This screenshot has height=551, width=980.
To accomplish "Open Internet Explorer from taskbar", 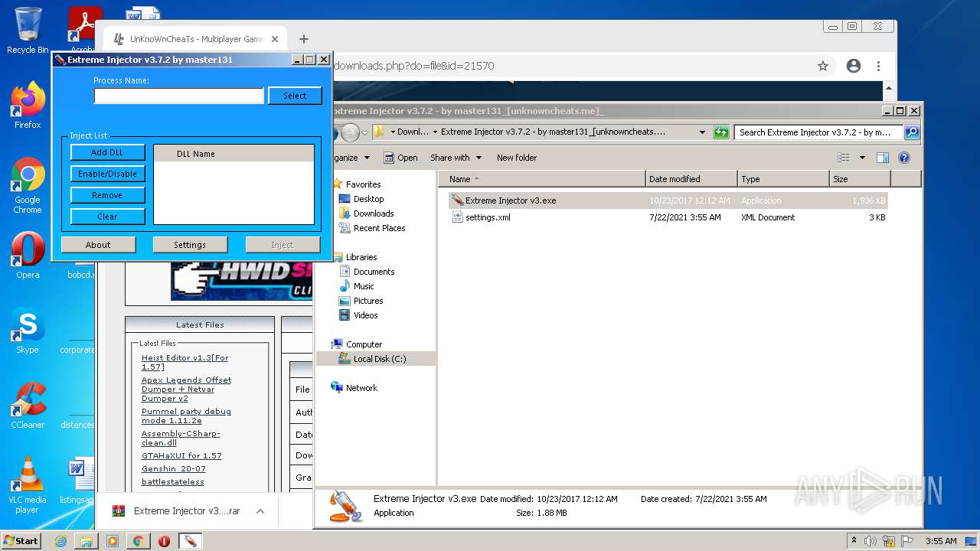I will tap(60, 541).
